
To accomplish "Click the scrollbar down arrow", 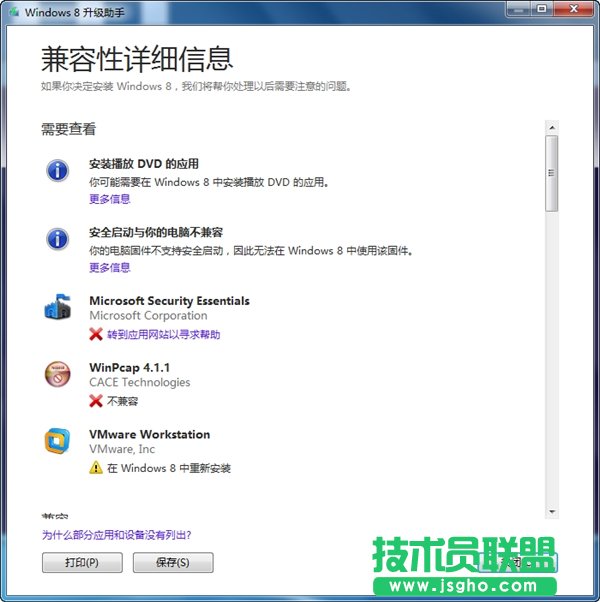I will [552, 511].
